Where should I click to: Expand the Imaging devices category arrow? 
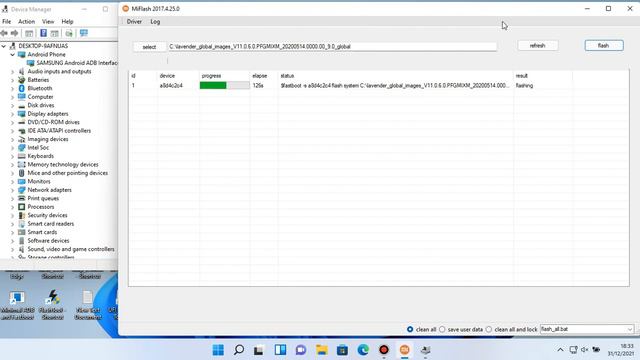coord(13,139)
